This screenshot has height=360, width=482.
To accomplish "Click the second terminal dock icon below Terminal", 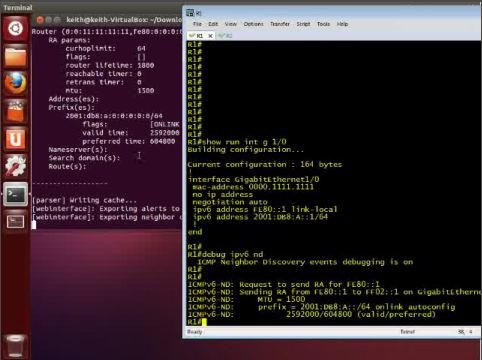I will tap(15, 221).
